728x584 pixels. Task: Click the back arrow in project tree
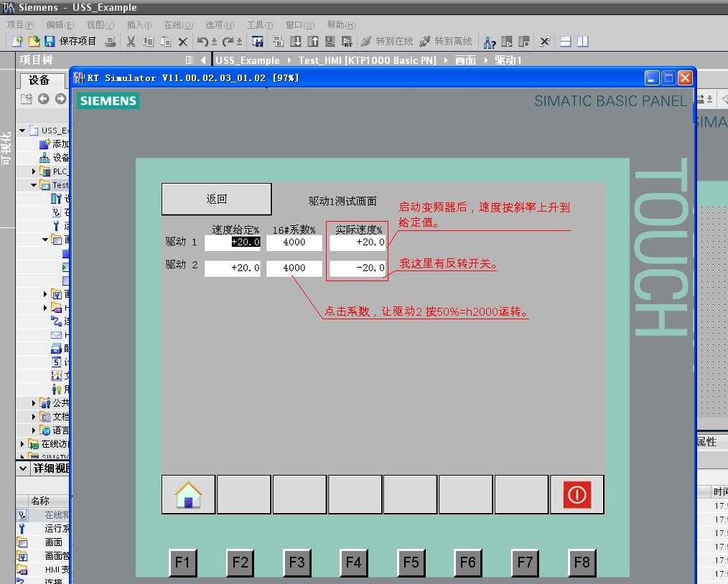click(x=44, y=98)
